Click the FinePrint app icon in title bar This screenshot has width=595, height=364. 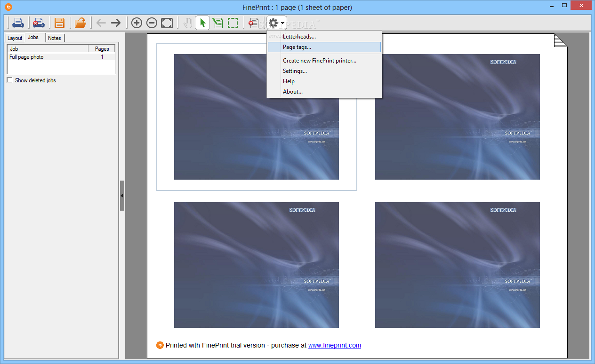pyautogui.click(x=8, y=7)
